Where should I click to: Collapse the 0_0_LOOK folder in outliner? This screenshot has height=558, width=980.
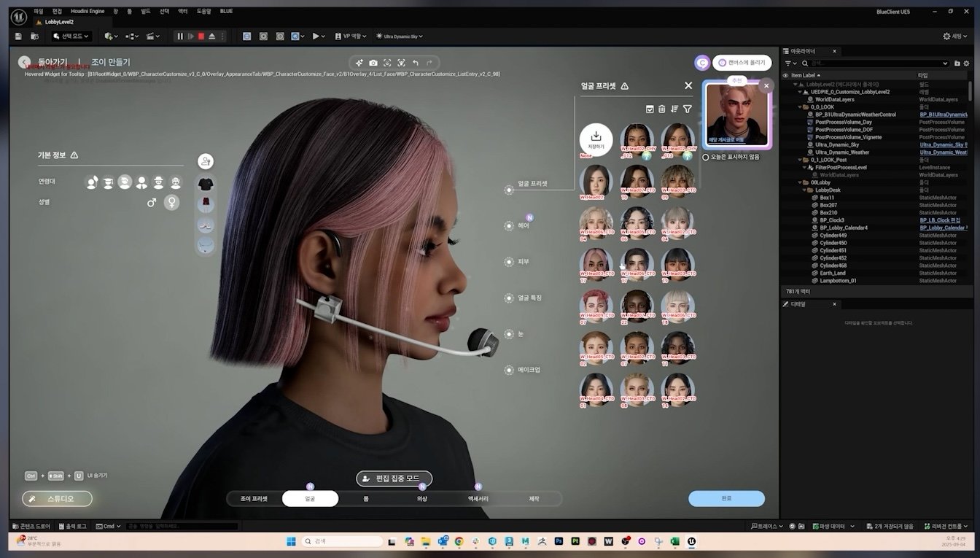pyautogui.click(x=801, y=107)
